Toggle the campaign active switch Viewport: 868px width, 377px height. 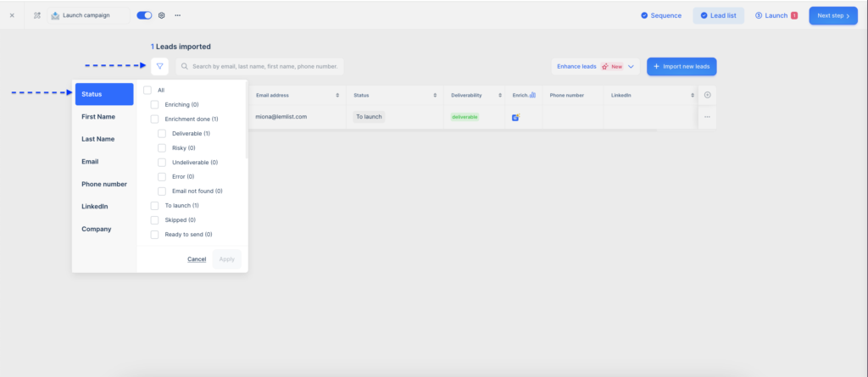coord(144,15)
